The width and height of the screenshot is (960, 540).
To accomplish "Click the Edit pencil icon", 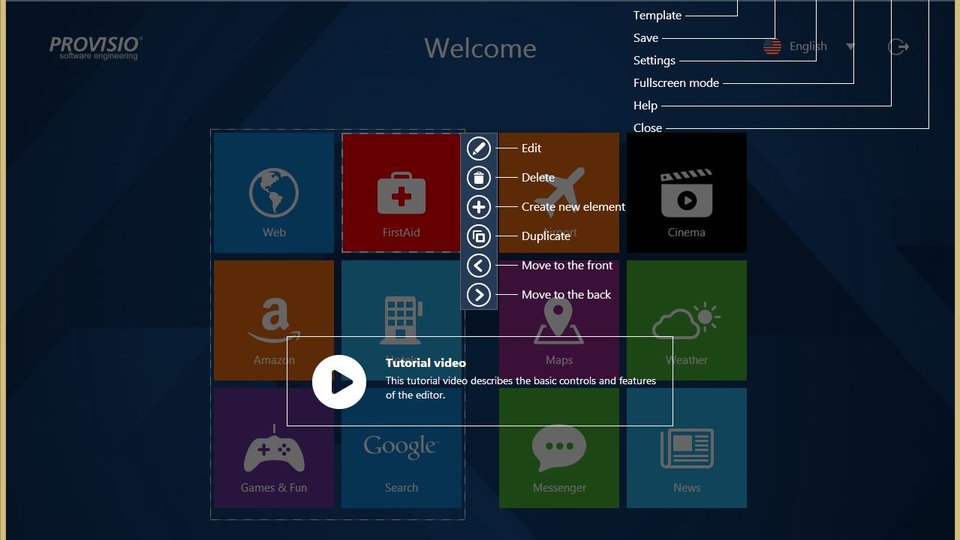I will click(x=479, y=148).
